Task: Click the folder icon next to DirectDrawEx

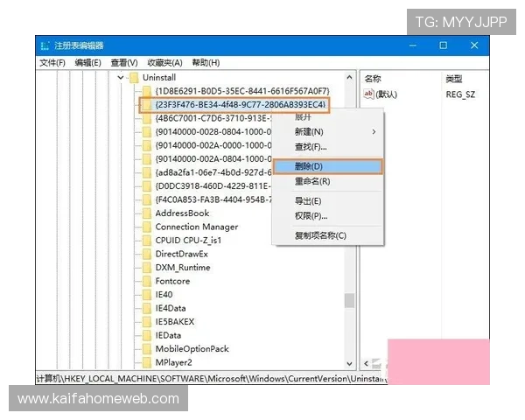Action: click(147, 254)
